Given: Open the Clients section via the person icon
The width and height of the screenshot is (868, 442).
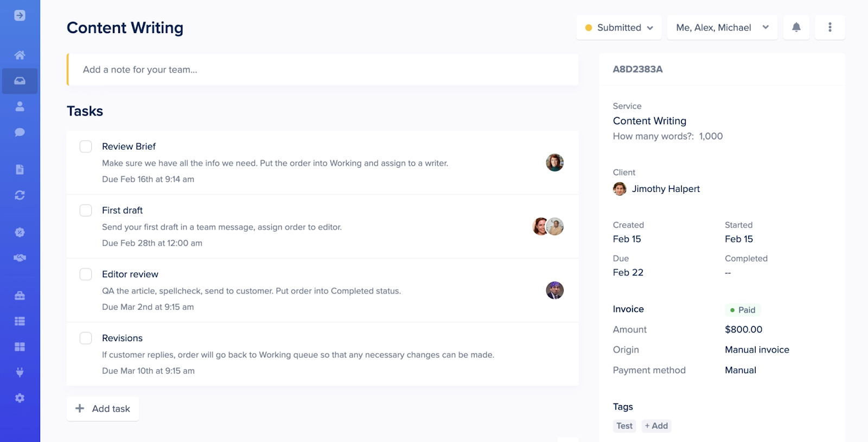Looking at the screenshot, I should [20, 106].
